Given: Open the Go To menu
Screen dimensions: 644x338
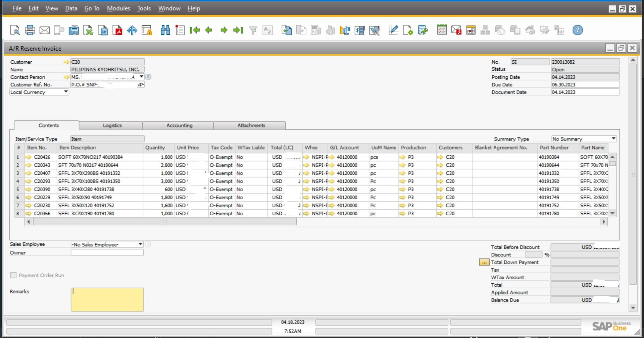Looking at the screenshot, I should [x=92, y=8].
